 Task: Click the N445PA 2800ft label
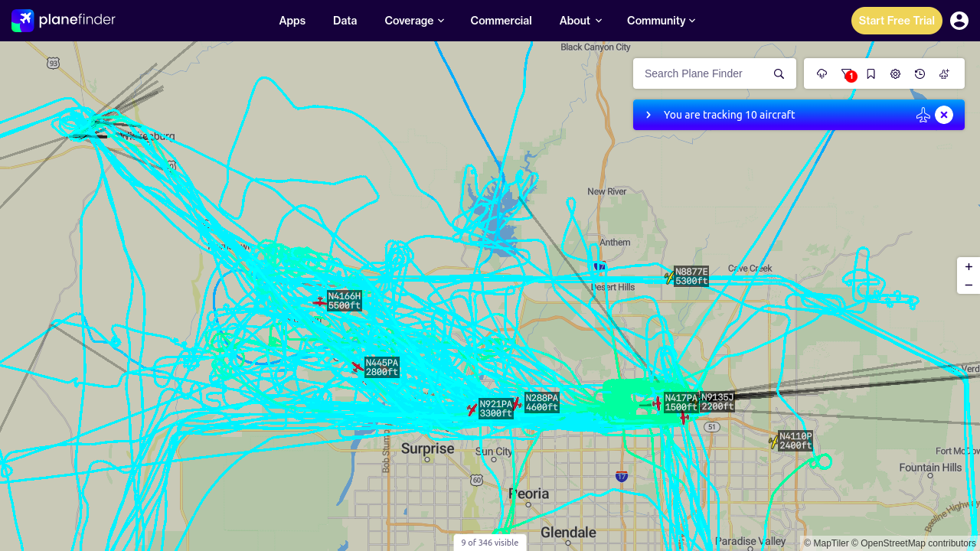382,367
